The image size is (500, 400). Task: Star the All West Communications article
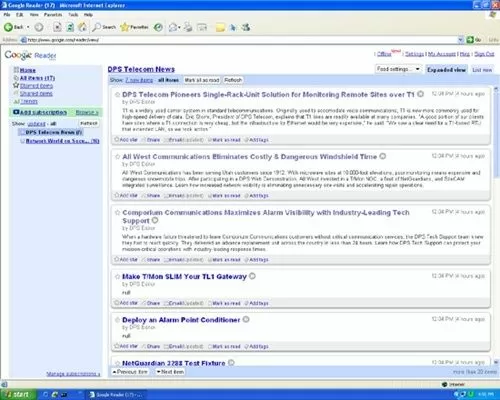click(117, 157)
